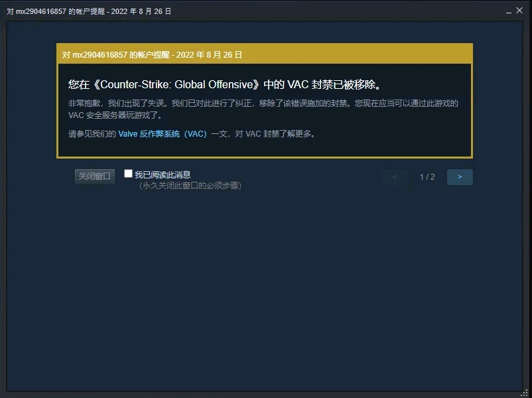Click the window title bar text

tap(89, 11)
